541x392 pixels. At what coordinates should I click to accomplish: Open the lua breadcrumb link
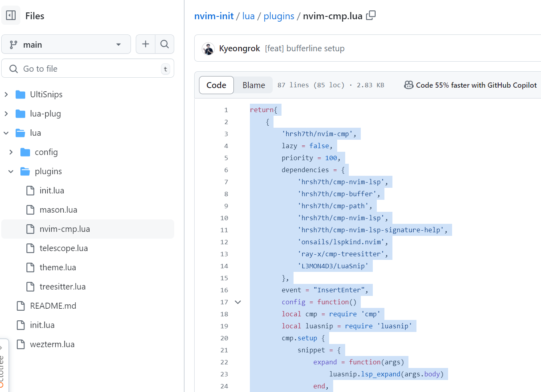point(248,16)
